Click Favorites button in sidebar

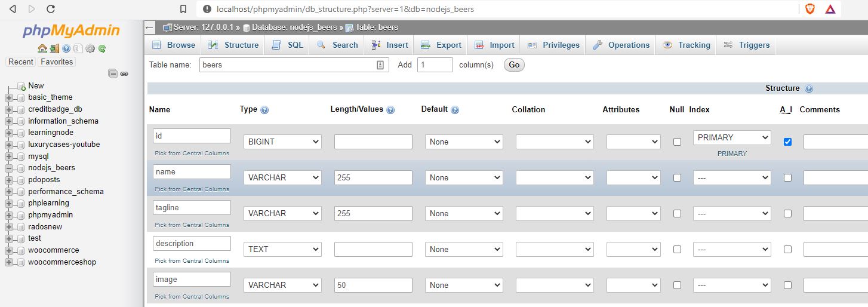point(57,62)
